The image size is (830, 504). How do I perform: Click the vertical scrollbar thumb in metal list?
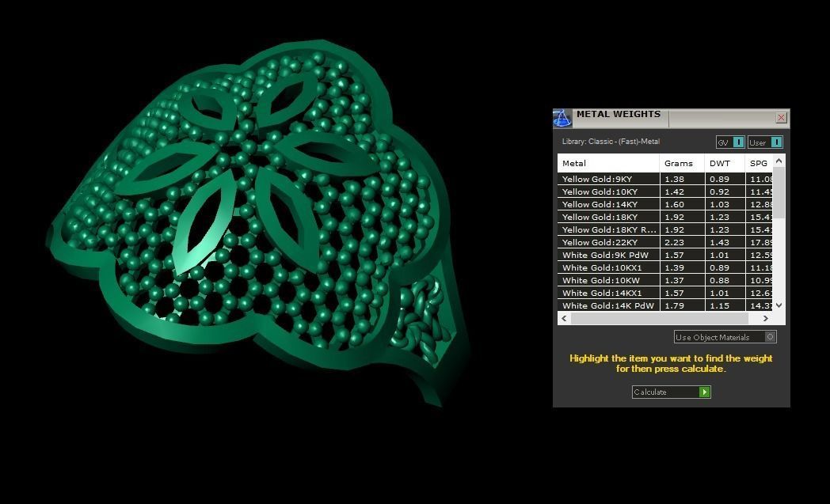(779, 192)
